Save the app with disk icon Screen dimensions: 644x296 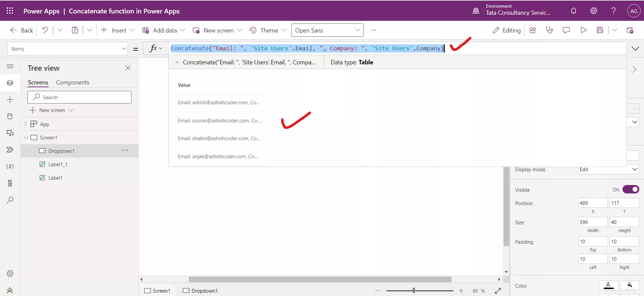[x=600, y=30]
